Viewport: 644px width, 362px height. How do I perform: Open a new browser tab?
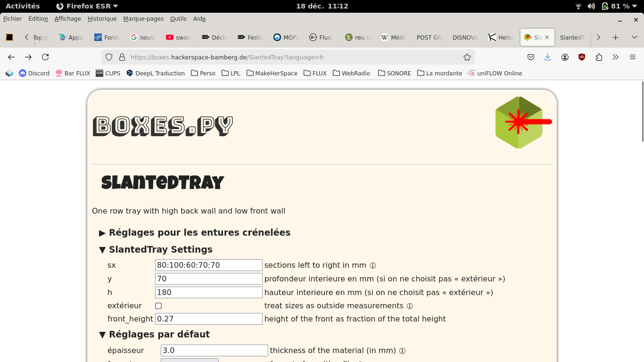tap(615, 37)
